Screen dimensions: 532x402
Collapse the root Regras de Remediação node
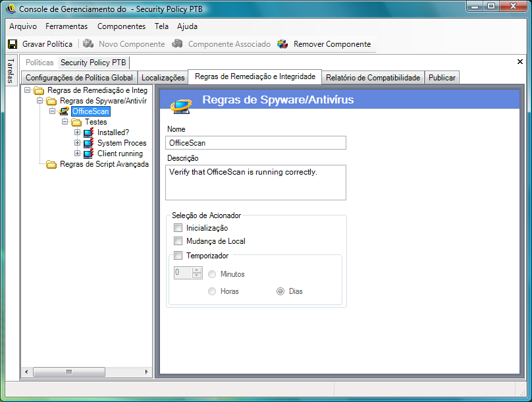27,90
